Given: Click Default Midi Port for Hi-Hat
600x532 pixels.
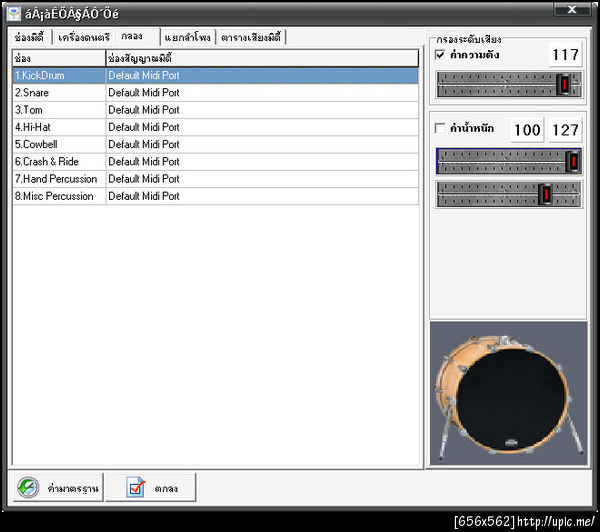Looking at the screenshot, I should click(262, 127).
